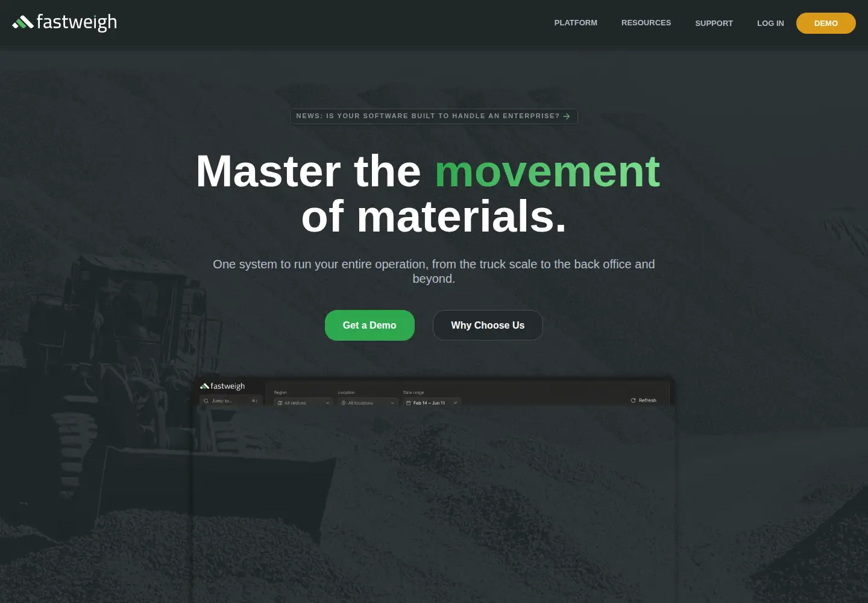The image size is (868, 603).
Task: Click the Jump to search field
Action: [x=231, y=400]
